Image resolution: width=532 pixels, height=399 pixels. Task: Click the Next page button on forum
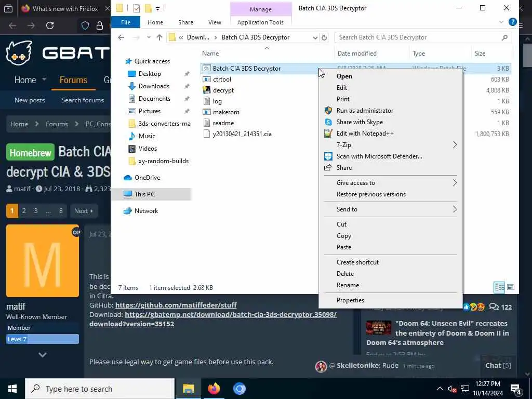[84, 211]
